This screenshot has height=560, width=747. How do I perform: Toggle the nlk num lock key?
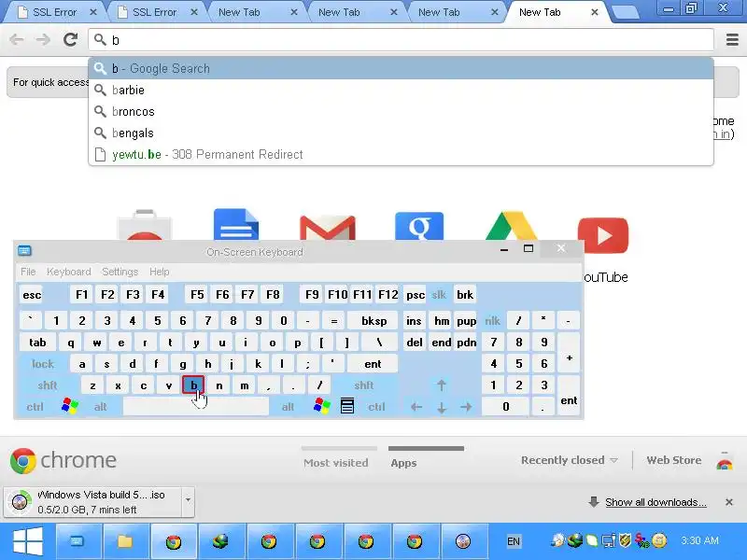[x=493, y=320]
